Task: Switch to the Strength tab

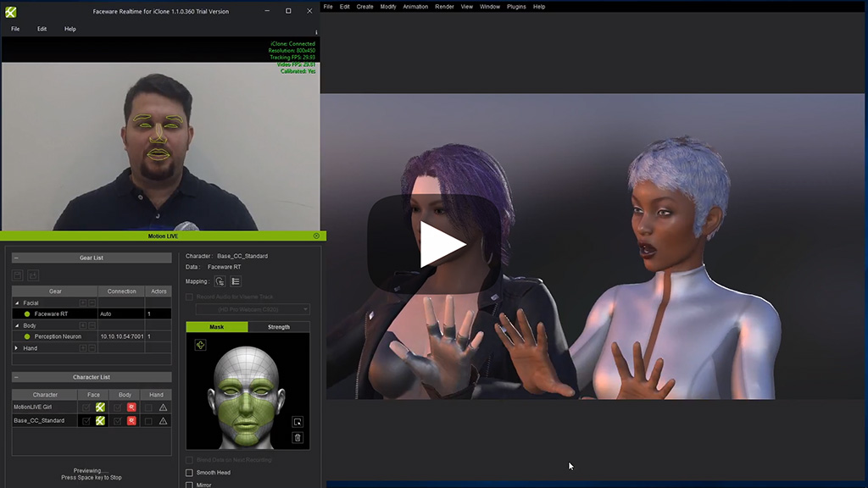Action: pyautogui.click(x=279, y=327)
